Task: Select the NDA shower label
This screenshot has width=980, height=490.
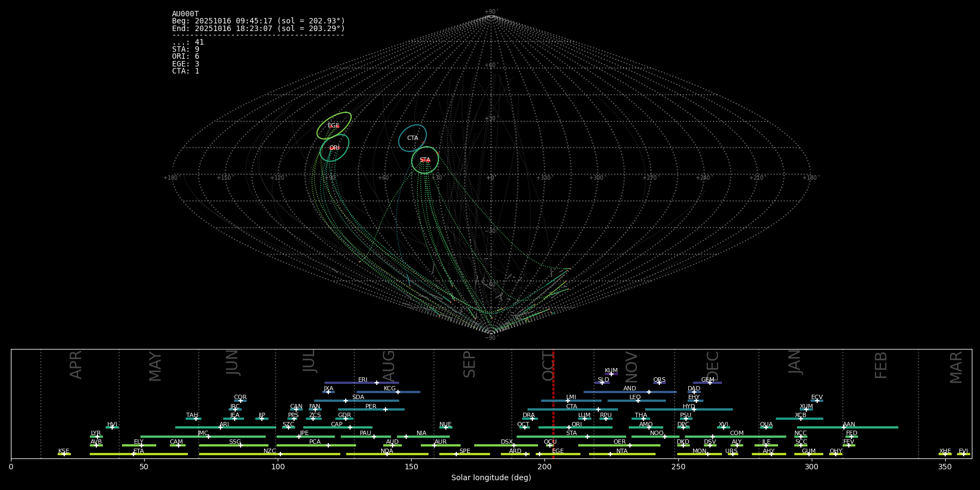Action: coord(387,451)
